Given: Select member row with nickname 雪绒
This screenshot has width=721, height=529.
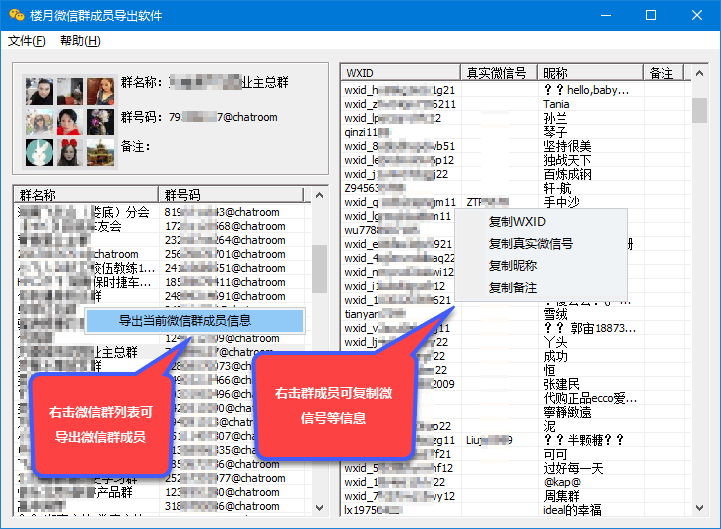Looking at the screenshot, I should (x=516, y=314).
